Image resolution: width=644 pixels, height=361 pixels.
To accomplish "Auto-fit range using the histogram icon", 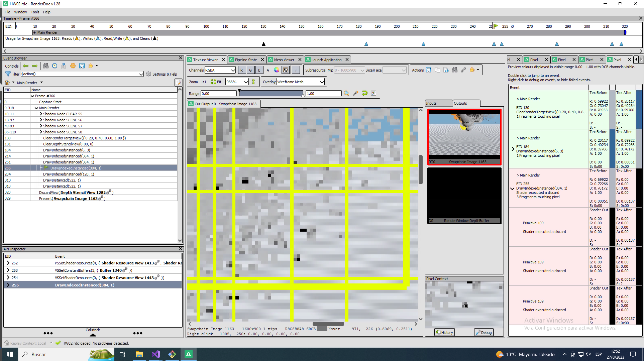I will (x=373, y=93).
